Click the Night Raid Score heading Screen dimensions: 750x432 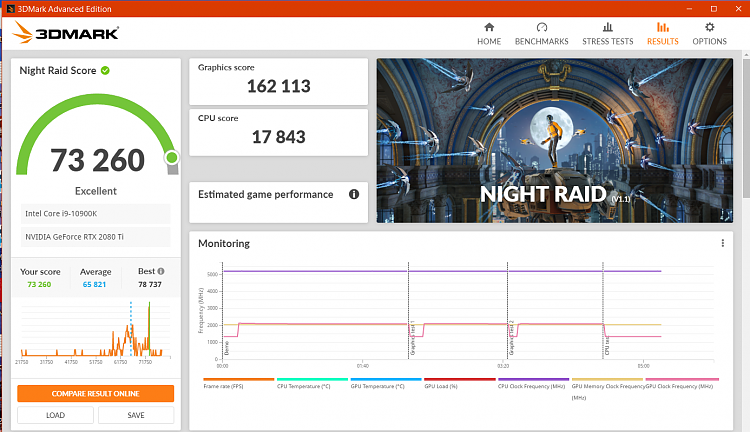[58, 70]
